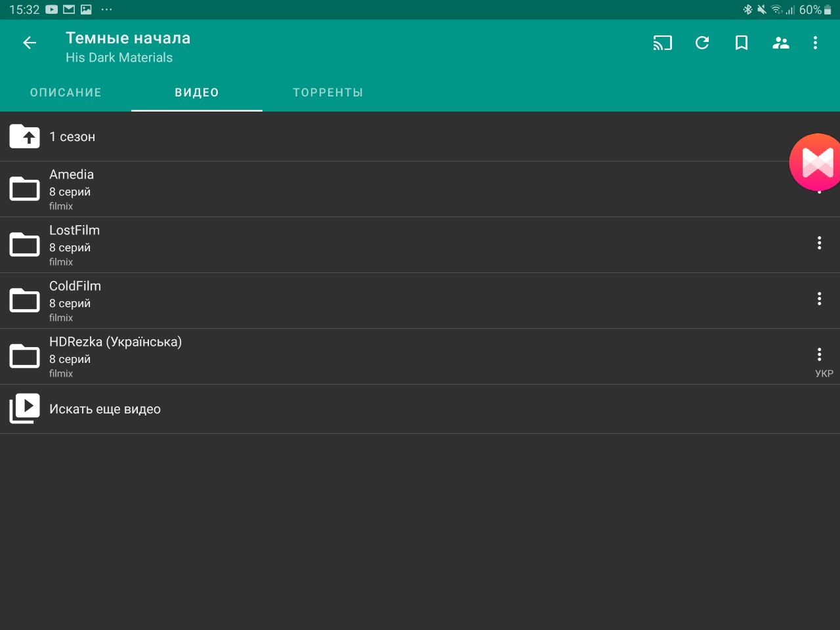This screenshot has height=630, width=840.
Task: Tap the folder icon for HDRezka (Українська)
Action: (25, 356)
